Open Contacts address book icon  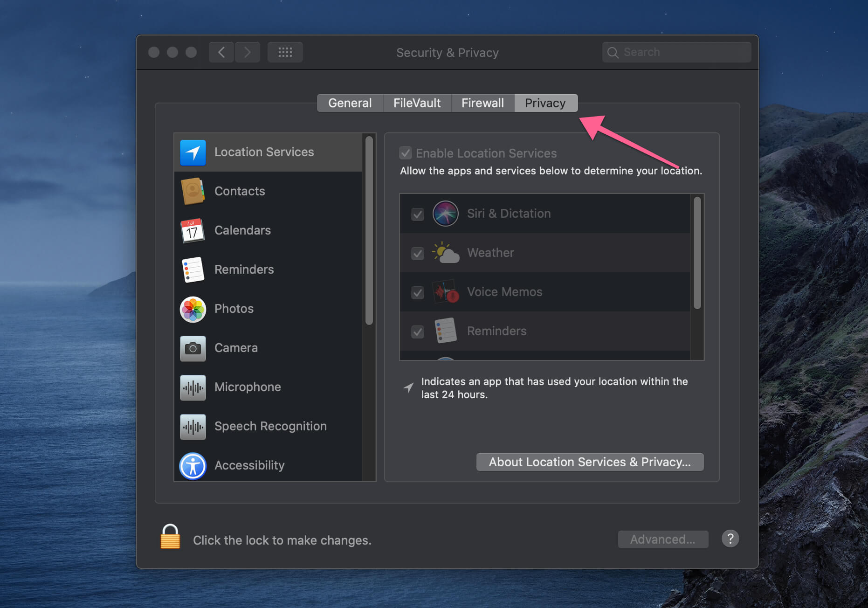click(x=193, y=191)
